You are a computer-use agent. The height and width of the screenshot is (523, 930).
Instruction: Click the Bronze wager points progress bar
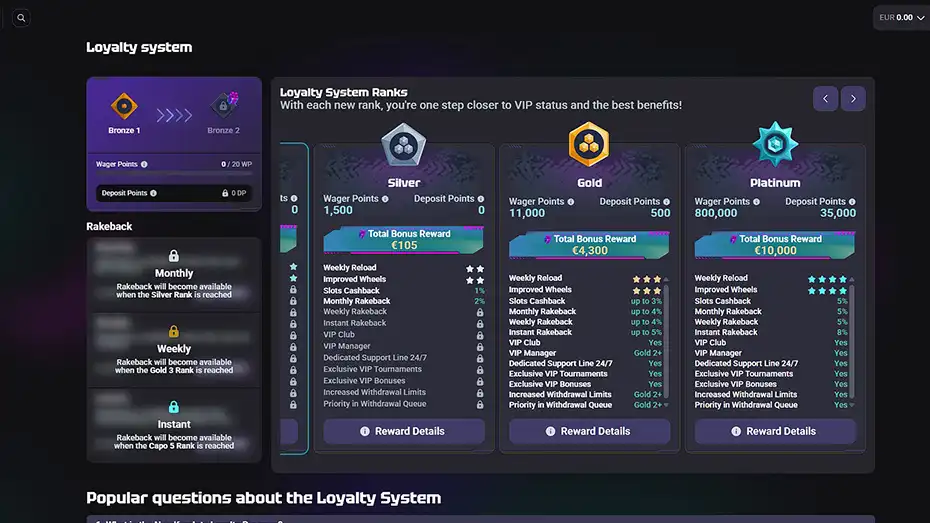tap(174, 173)
